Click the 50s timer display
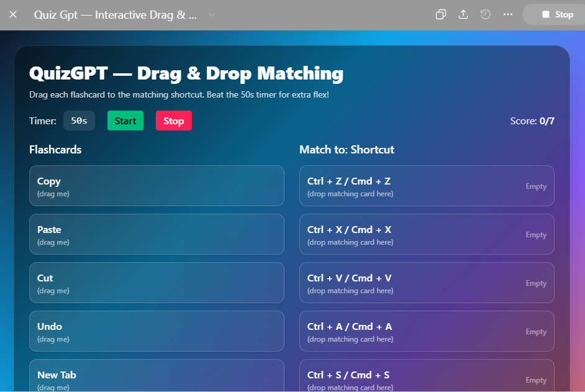Image resolution: width=585 pixels, height=392 pixels. tap(79, 121)
